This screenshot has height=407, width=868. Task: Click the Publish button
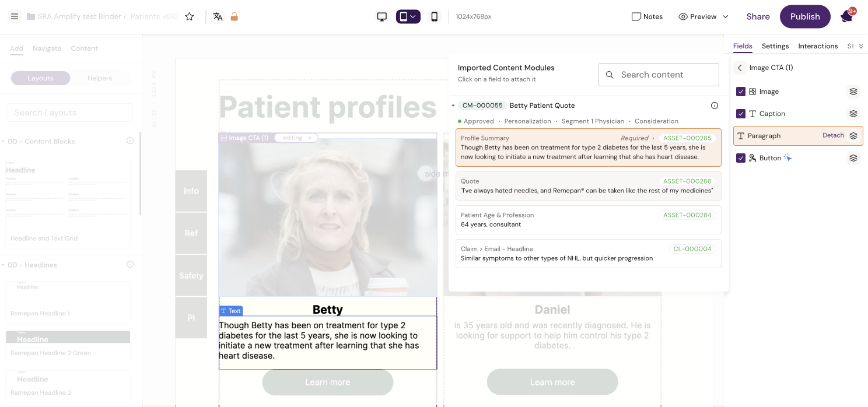804,16
